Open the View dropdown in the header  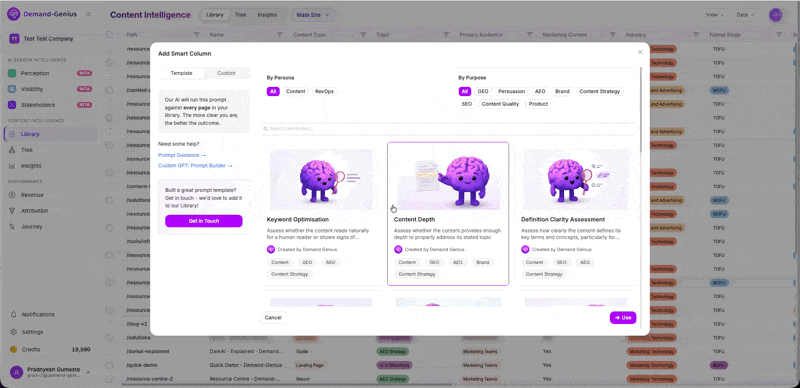pyautogui.click(x=714, y=15)
